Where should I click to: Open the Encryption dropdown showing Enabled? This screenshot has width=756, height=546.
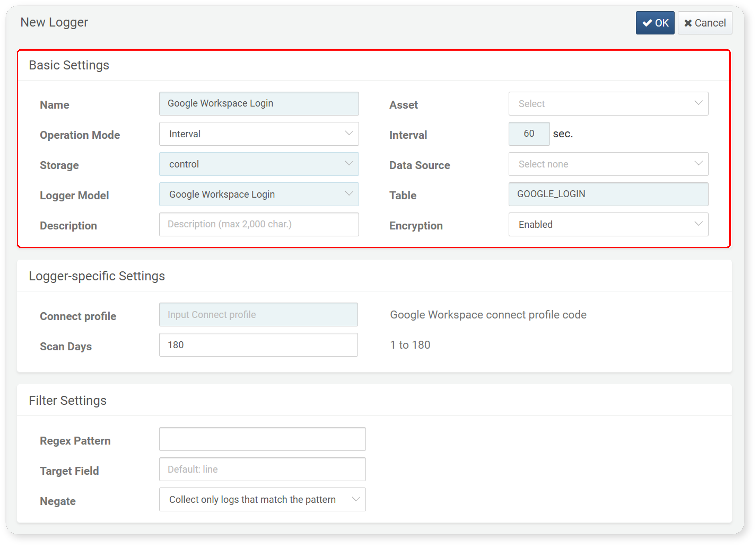[x=608, y=225]
